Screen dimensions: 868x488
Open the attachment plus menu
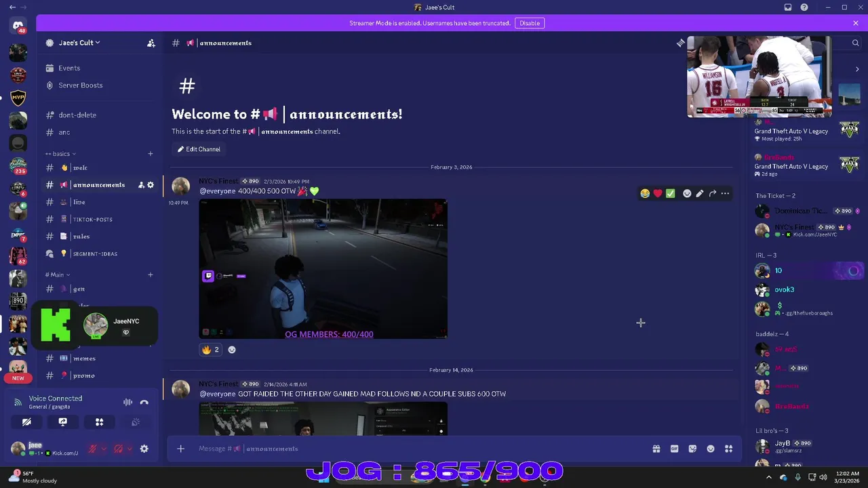(180, 449)
